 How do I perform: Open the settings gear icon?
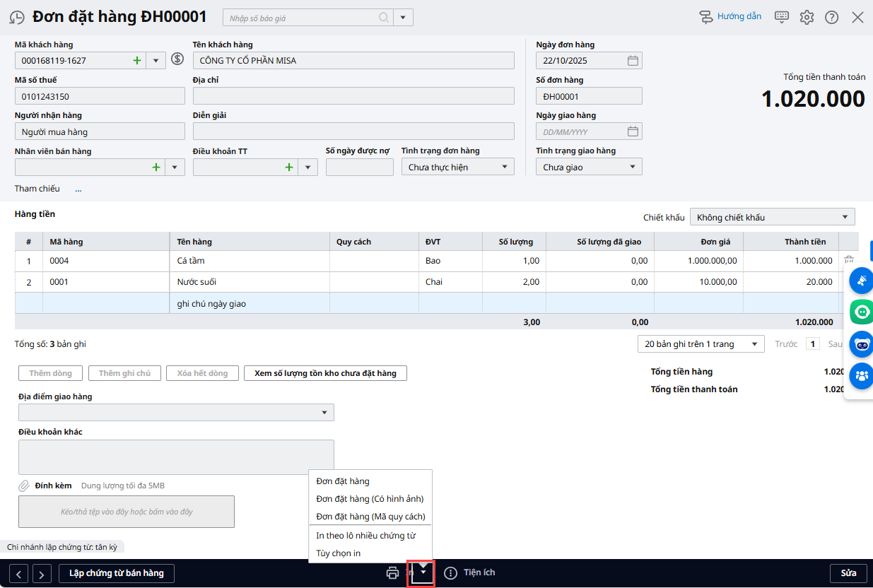[x=807, y=18]
